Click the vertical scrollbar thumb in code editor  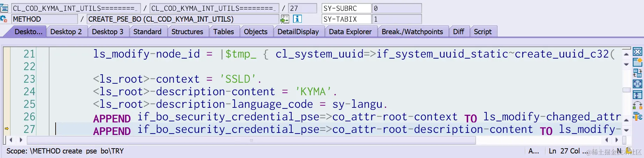click(x=626, y=90)
